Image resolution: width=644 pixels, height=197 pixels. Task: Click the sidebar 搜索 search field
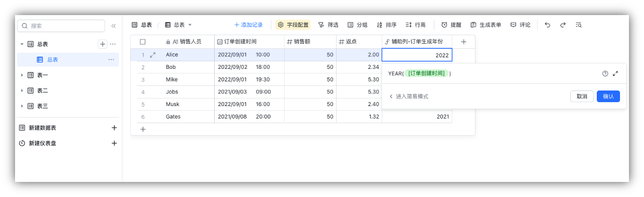[x=61, y=26]
